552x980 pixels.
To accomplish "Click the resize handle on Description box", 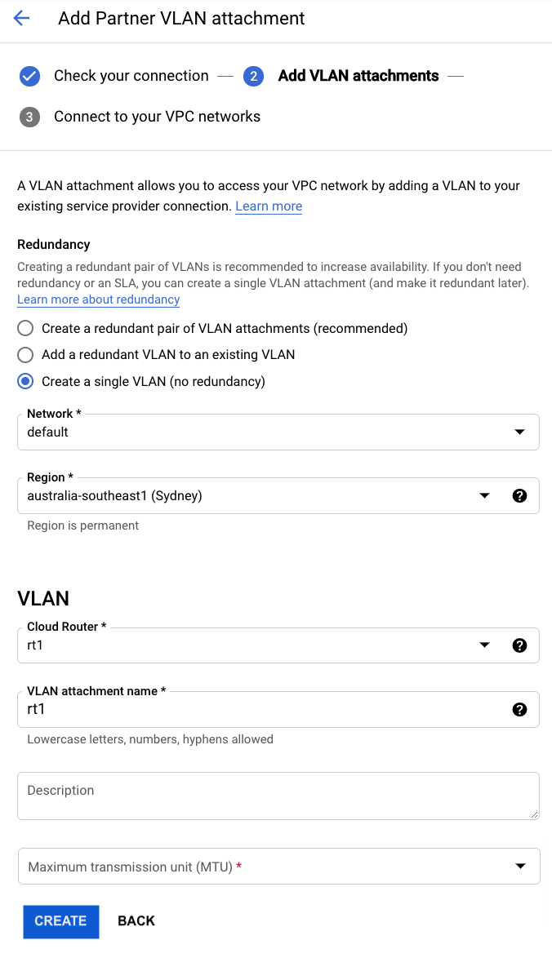I will [x=535, y=814].
